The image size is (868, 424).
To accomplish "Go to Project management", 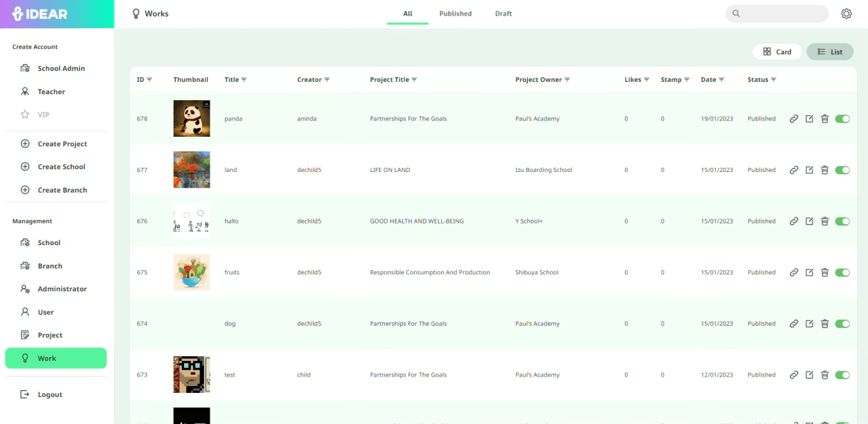I will [x=56, y=335].
